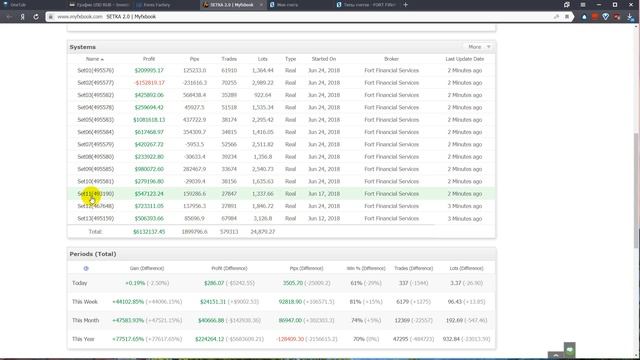Click the Today gain +0.19% value

click(x=135, y=283)
